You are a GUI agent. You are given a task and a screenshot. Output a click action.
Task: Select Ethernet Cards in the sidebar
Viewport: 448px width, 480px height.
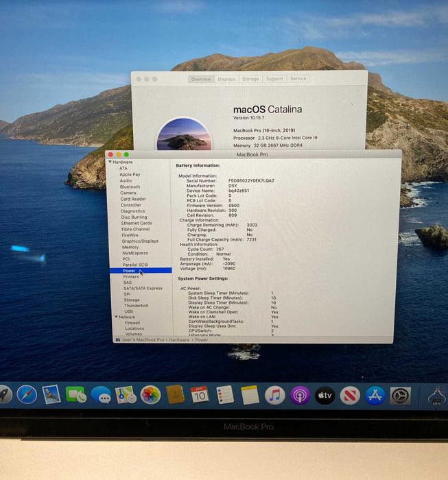(137, 223)
